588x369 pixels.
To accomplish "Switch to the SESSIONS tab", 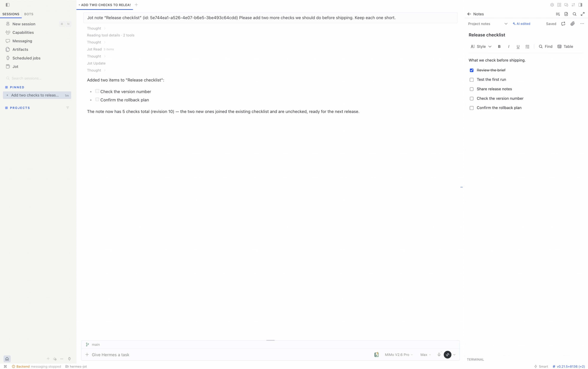I will 11,14.
